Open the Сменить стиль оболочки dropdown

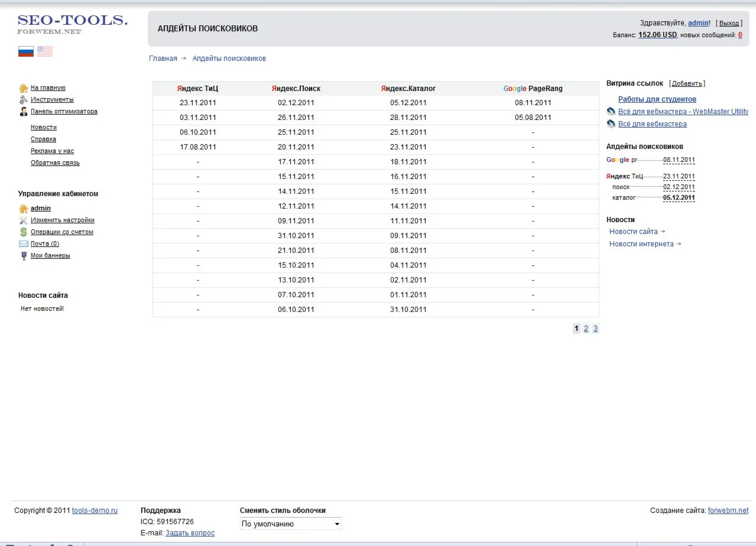290,524
